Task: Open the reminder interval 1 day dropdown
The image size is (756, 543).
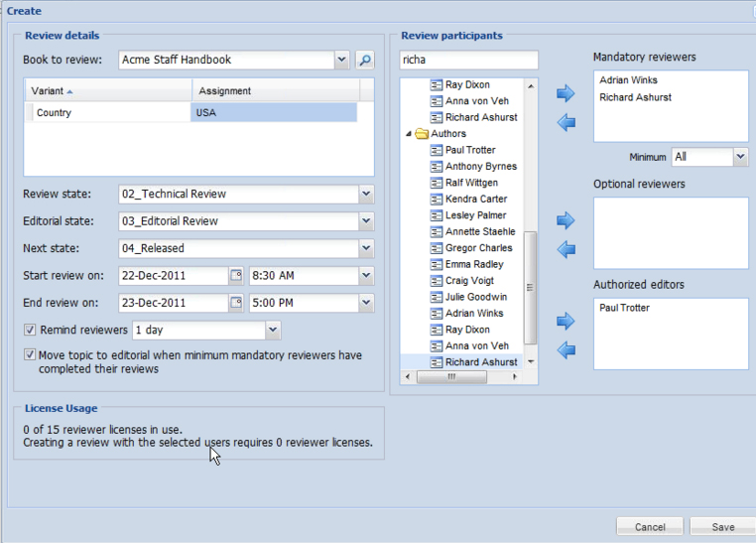Action: pyautogui.click(x=273, y=330)
